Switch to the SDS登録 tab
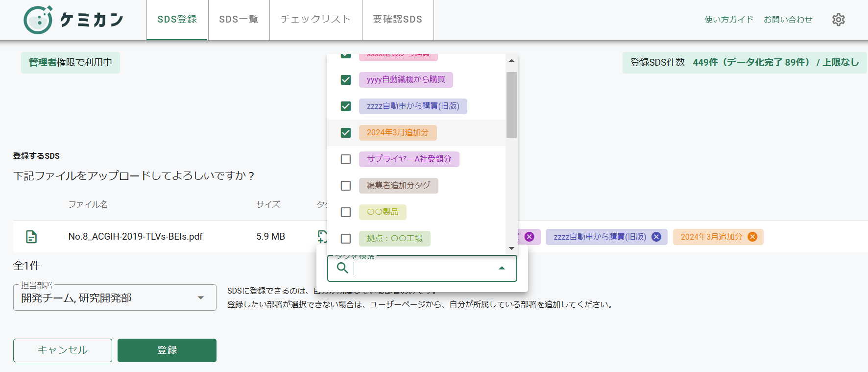The height and width of the screenshot is (372, 868). (x=177, y=20)
